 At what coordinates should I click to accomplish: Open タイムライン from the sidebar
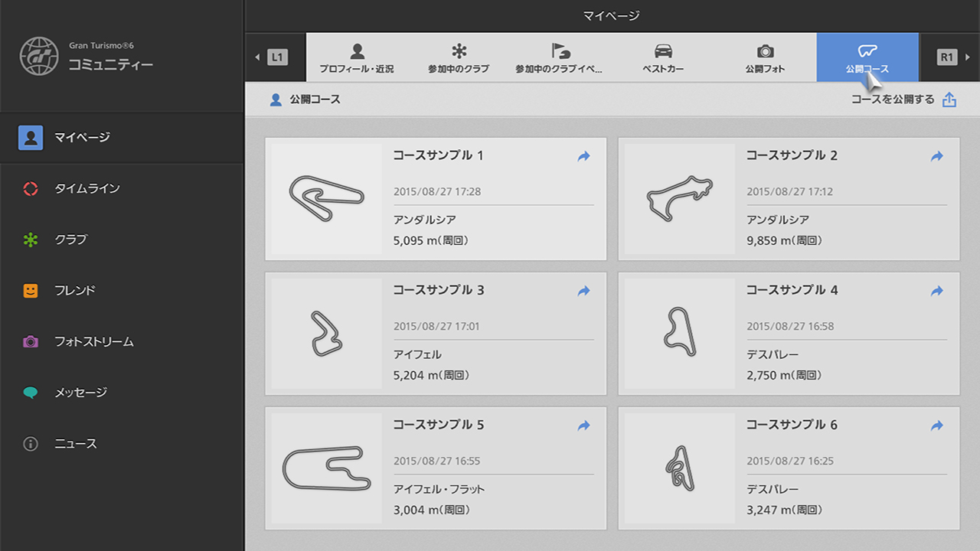pyautogui.click(x=87, y=188)
